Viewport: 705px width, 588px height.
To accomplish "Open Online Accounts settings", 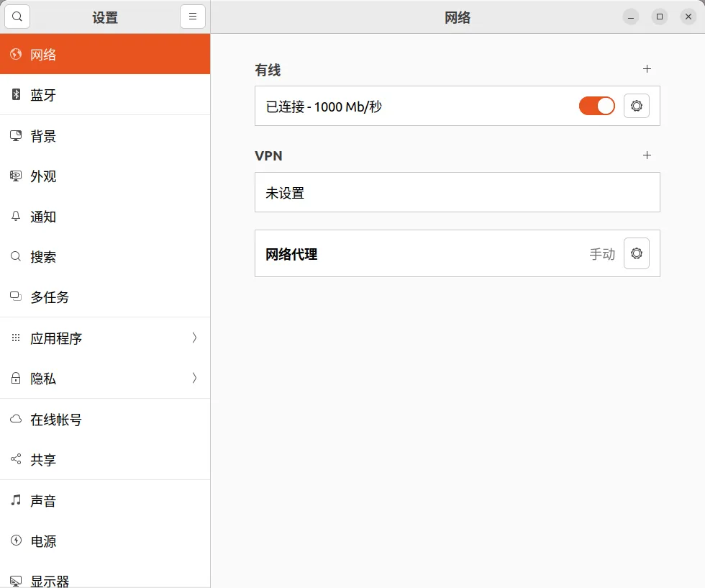I will (x=56, y=420).
